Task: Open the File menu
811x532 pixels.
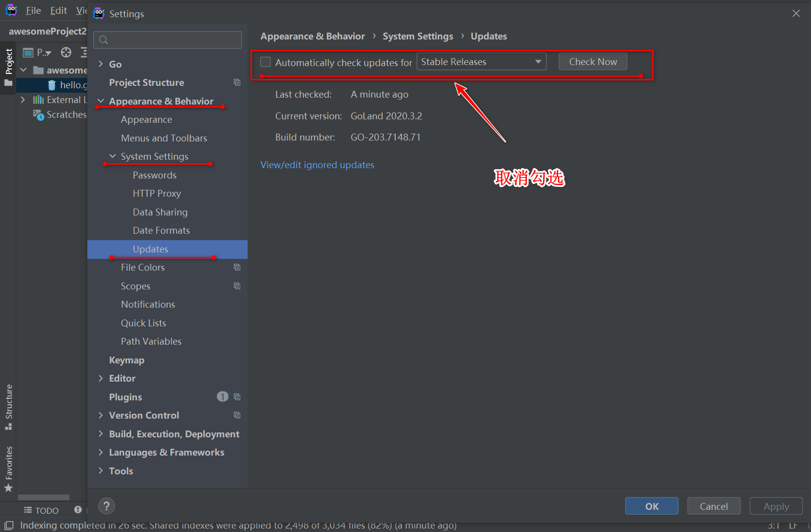Action: pos(33,10)
